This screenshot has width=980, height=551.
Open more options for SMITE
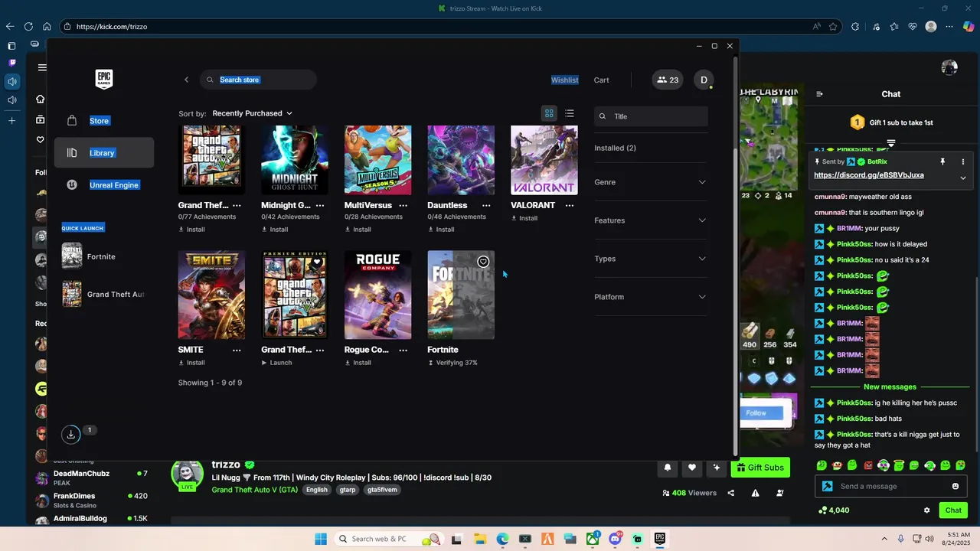tap(237, 350)
